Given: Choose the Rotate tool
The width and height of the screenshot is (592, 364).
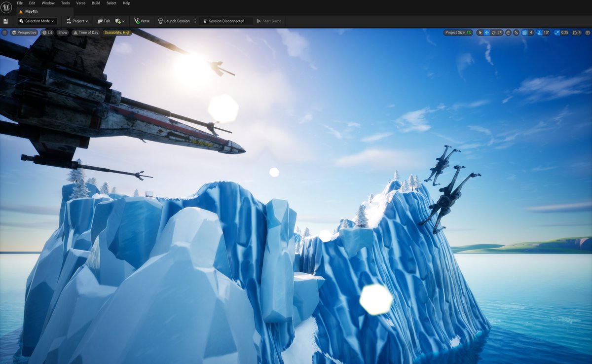Looking at the screenshot, I should coord(493,33).
